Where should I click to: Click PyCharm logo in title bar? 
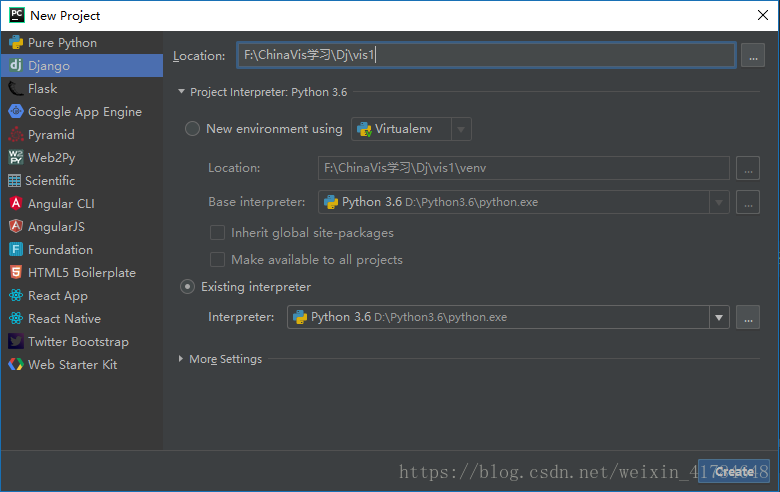click(17, 15)
